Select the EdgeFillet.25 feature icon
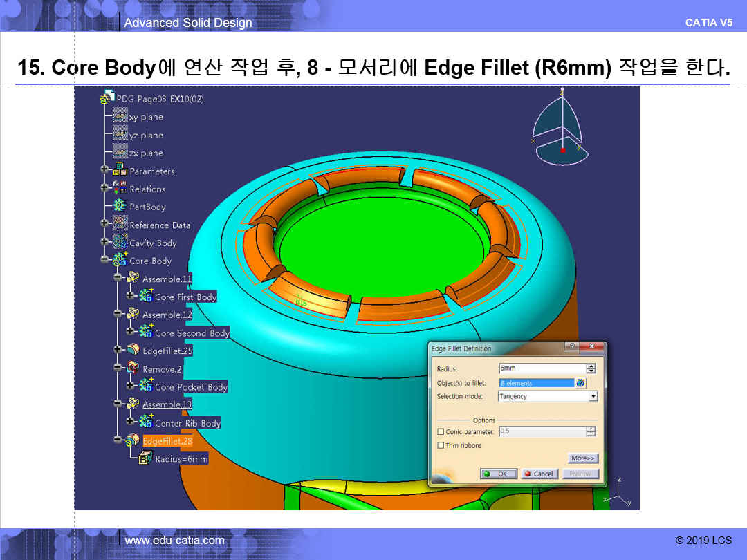This screenshot has width=747, height=560. [133, 351]
